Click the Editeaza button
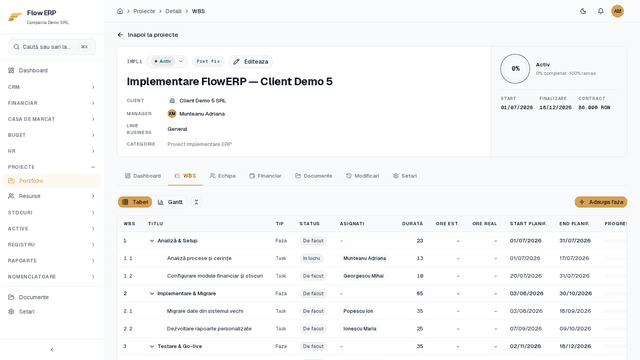Screen dimensions: 640x360 pos(251,62)
